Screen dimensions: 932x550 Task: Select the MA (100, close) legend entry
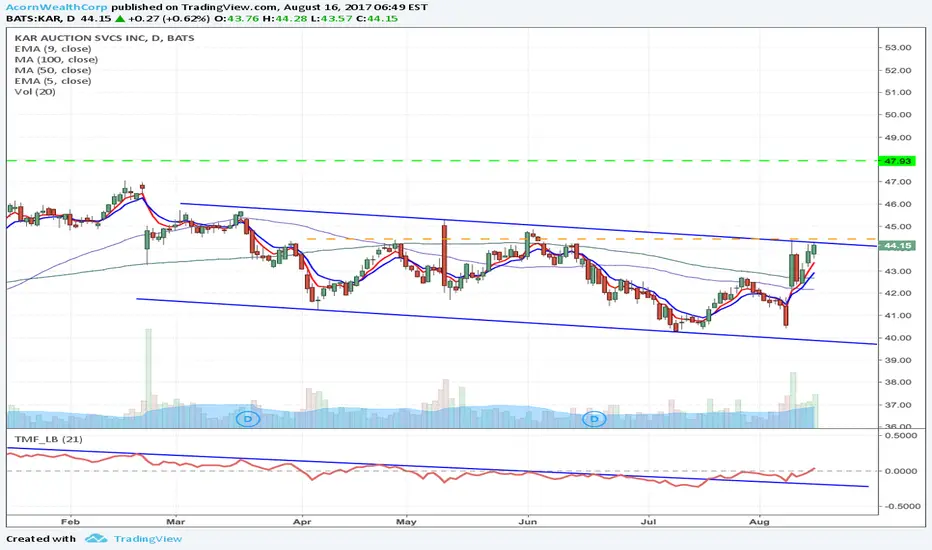point(56,59)
